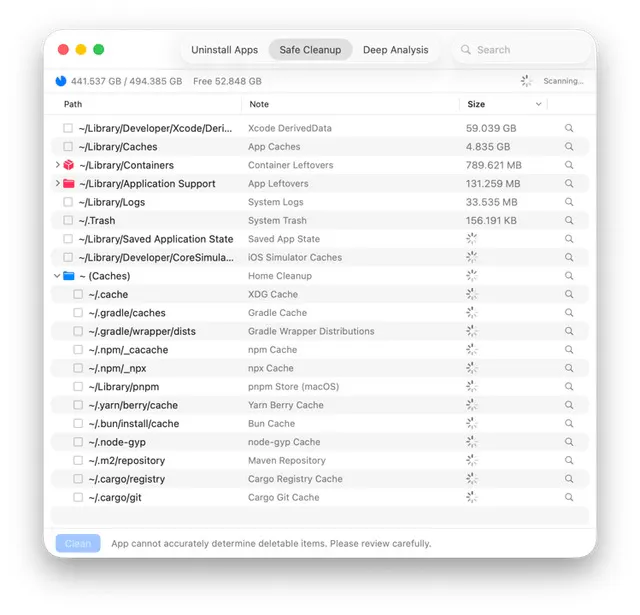
Task: Click magnifier icon for System Logs row
Action: pyautogui.click(x=569, y=202)
